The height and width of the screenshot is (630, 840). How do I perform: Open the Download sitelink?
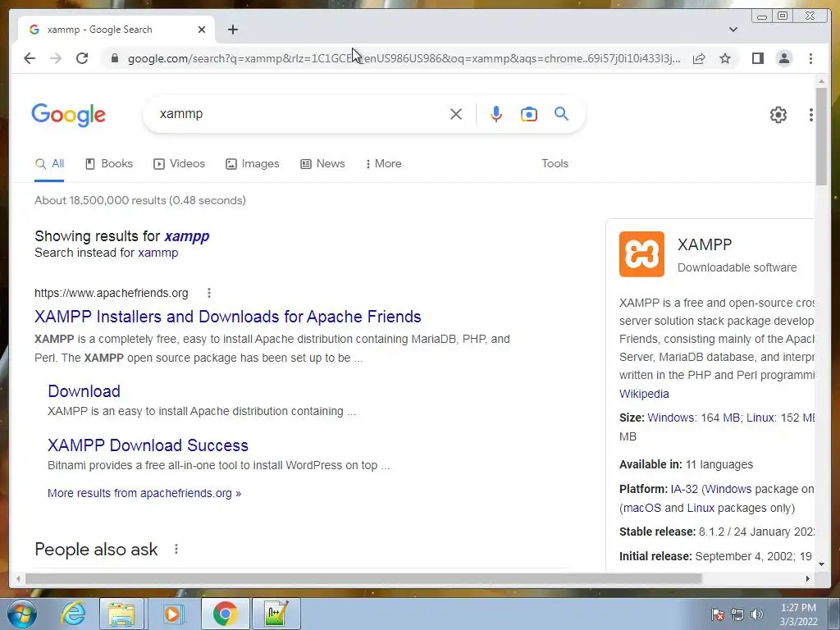coord(84,391)
